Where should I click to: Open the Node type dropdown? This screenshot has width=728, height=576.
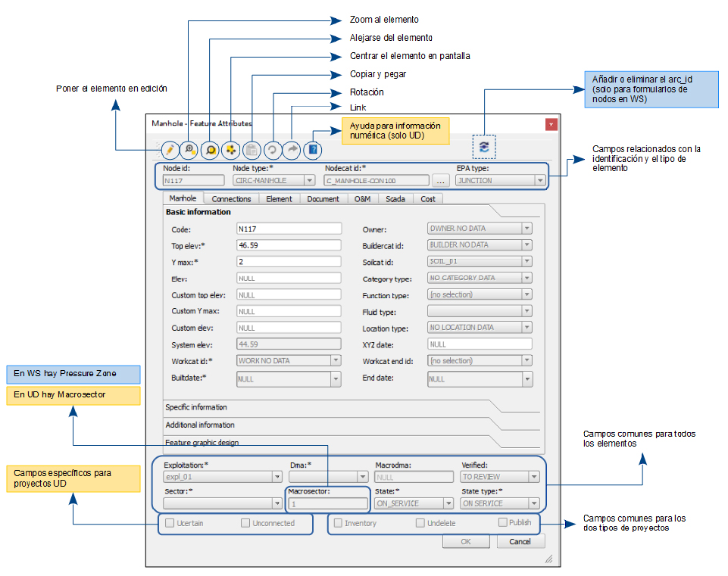click(274, 180)
